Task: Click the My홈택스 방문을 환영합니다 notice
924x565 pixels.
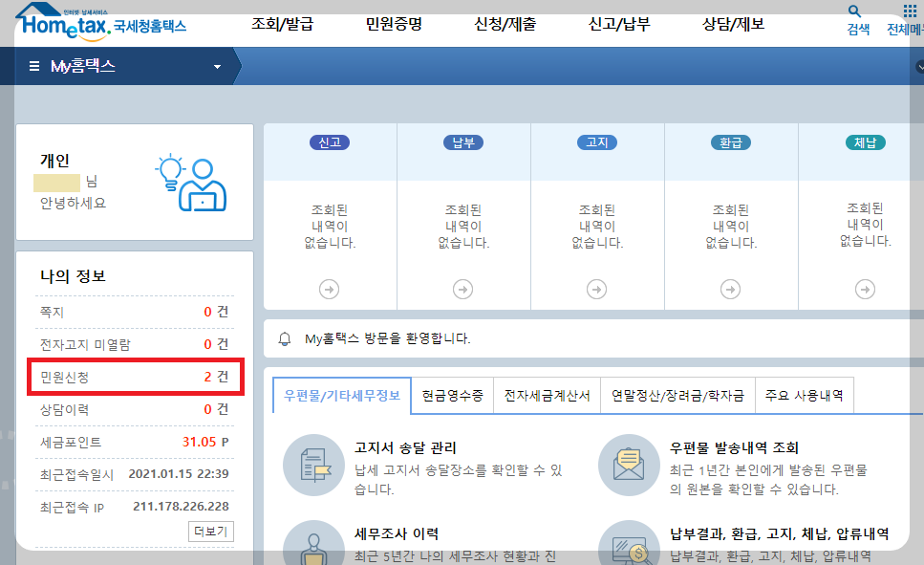Action: 387,338
